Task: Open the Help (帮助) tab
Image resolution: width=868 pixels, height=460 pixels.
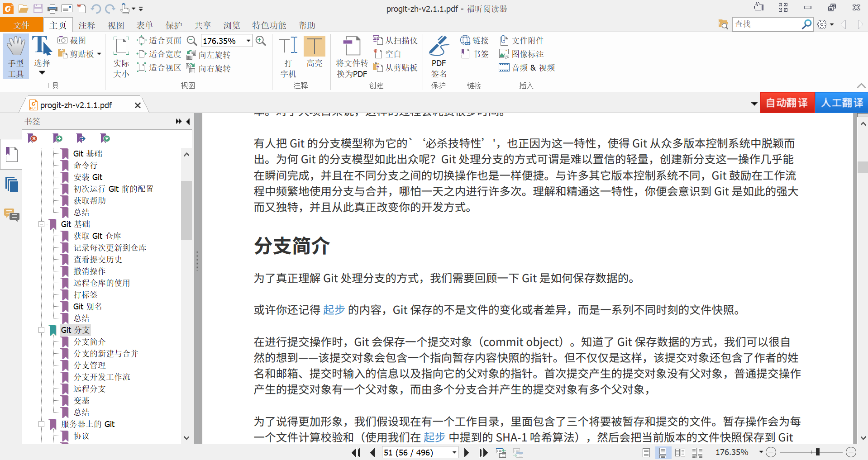Action: click(307, 25)
